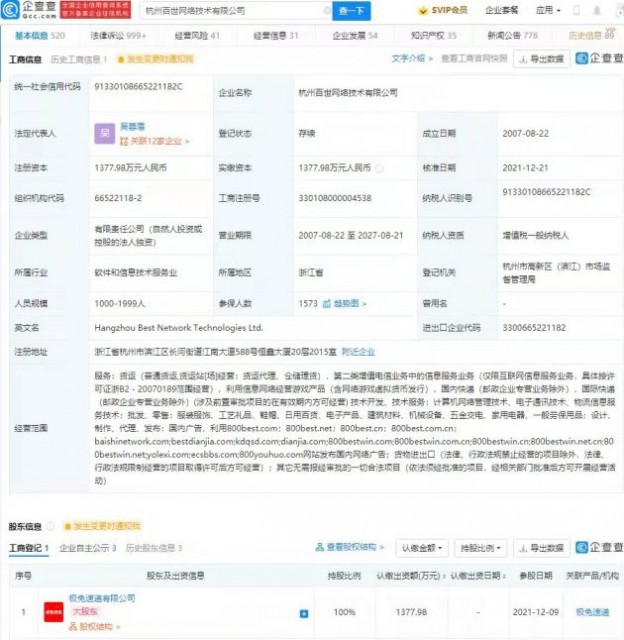
Task: Select 工商登记 1 shareholder tab
Action: coord(29,548)
